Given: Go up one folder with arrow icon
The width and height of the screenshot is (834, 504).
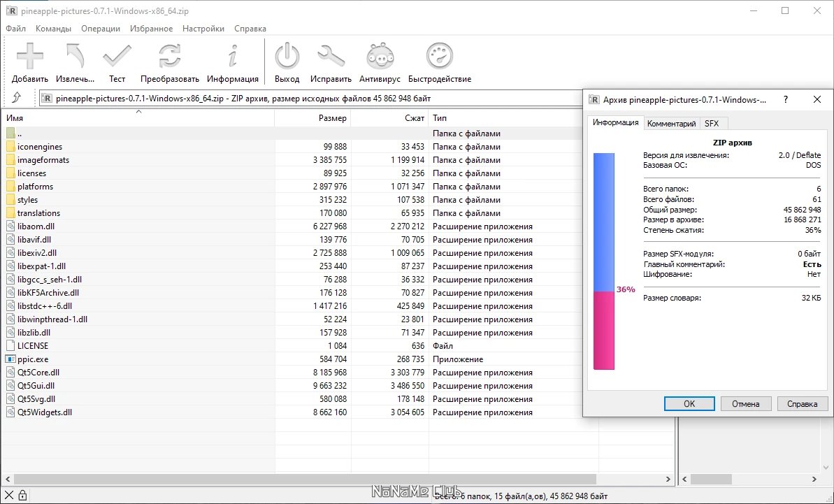Looking at the screenshot, I should click(x=17, y=98).
